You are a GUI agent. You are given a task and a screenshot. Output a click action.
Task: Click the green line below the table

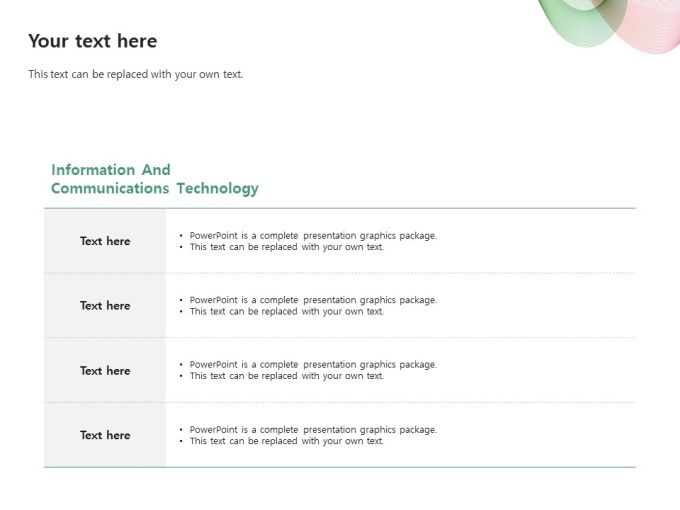point(340,468)
